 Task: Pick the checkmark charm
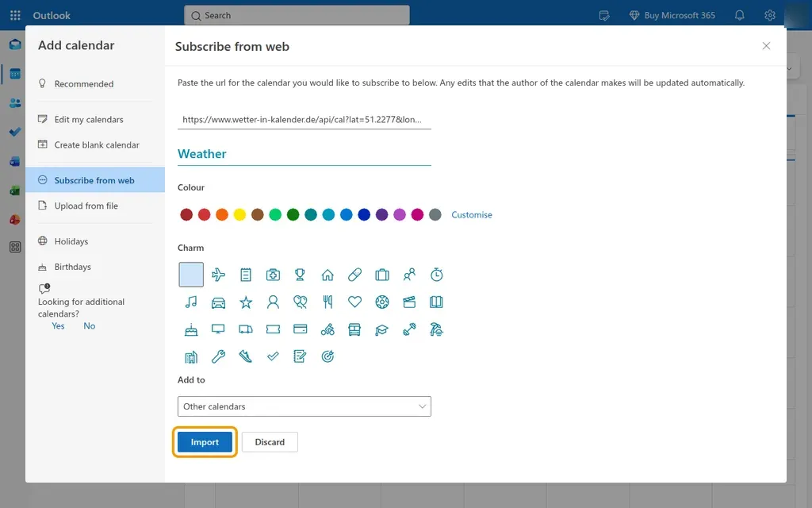coord(273,356)
